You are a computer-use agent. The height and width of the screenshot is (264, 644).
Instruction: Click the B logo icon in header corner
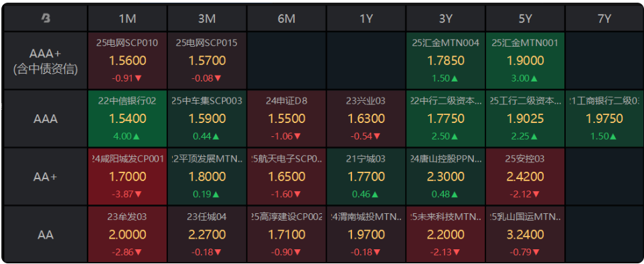[46, 19]
